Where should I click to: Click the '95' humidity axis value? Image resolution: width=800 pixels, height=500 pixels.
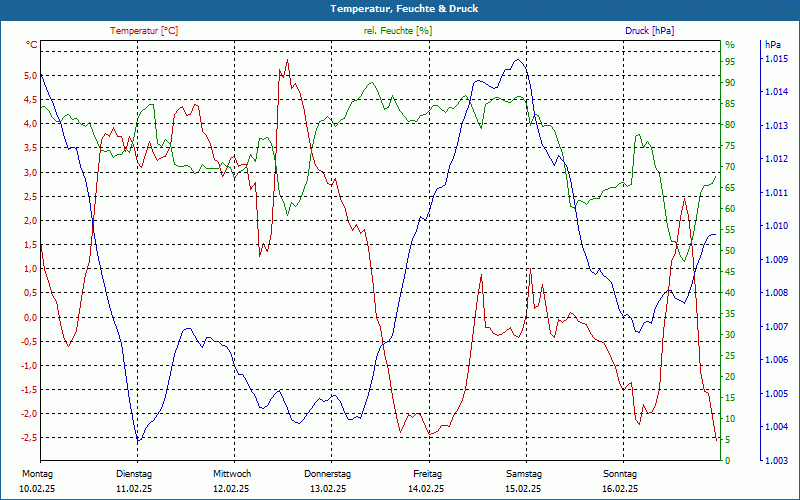[730, 62]
